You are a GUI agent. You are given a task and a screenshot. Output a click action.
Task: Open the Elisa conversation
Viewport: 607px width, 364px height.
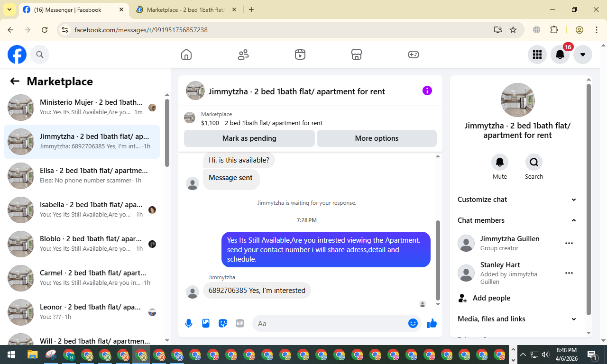(x=82, y=176)
